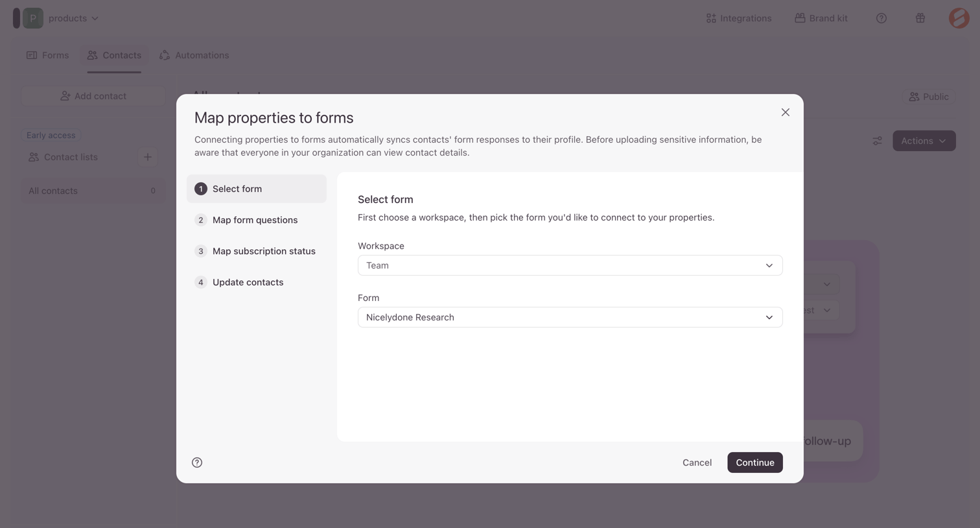Click the Public visibility button

[928, 97]
